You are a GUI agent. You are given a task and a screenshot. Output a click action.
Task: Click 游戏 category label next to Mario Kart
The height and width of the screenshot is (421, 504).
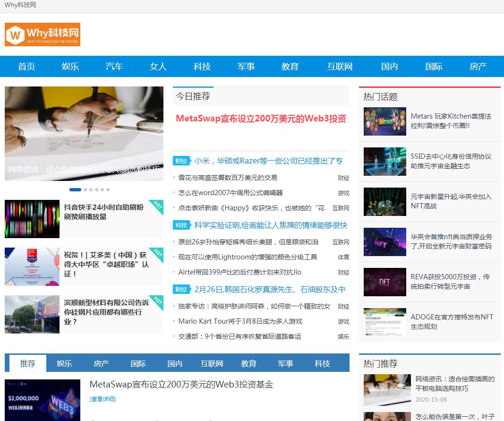(343, 322)
